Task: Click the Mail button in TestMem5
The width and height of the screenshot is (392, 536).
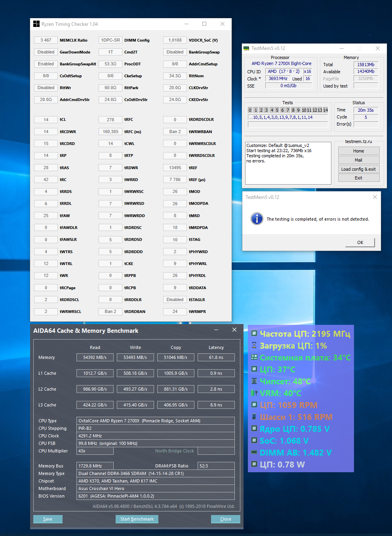Action: [359, 160]
